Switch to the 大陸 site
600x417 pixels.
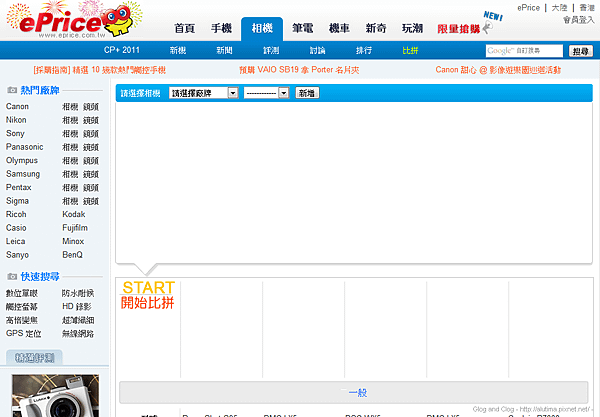(x=559, y=8)
